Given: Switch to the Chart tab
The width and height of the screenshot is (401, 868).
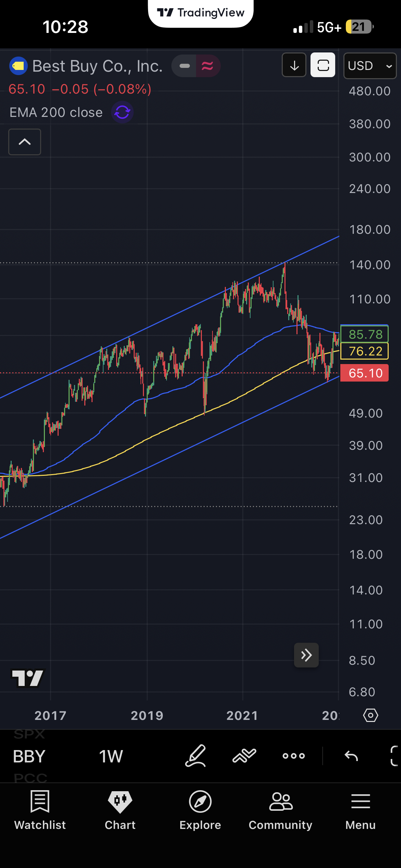Looking at the screenshot, I should [120, 810].
